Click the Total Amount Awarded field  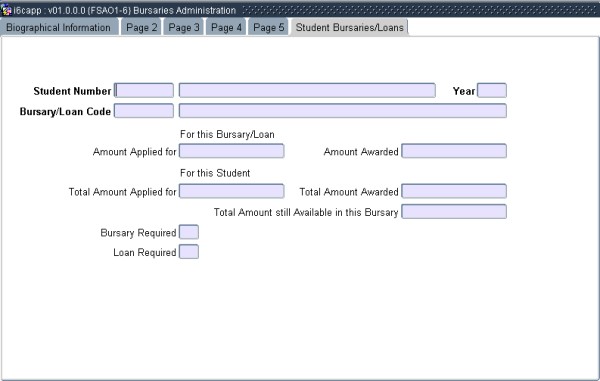point(454,191)
